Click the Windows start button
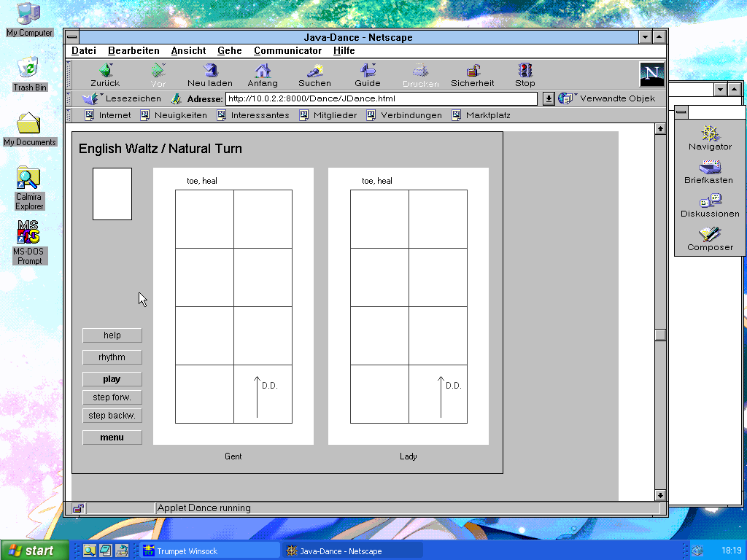747x560 pixels. (x=34, y=551)
